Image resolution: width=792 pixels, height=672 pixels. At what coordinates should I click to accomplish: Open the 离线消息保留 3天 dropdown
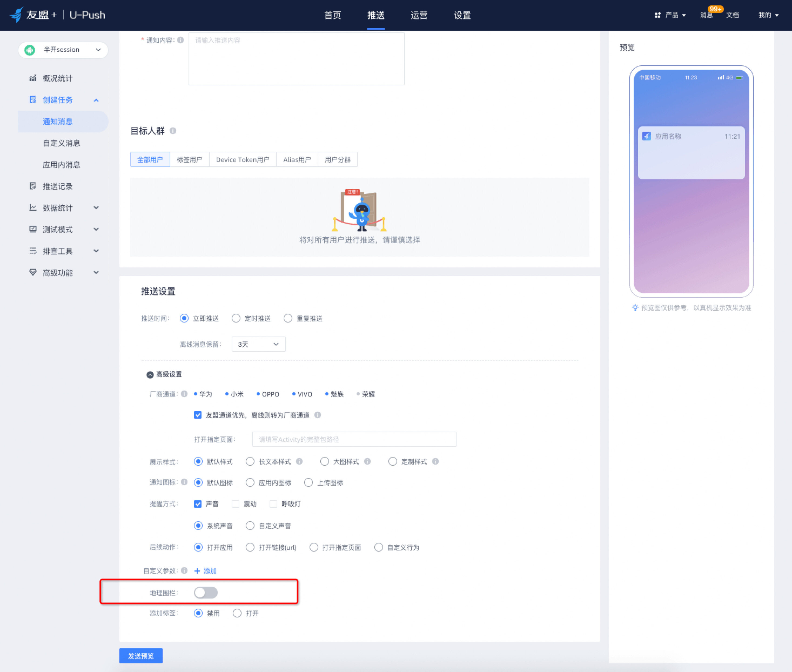[258, 344]
